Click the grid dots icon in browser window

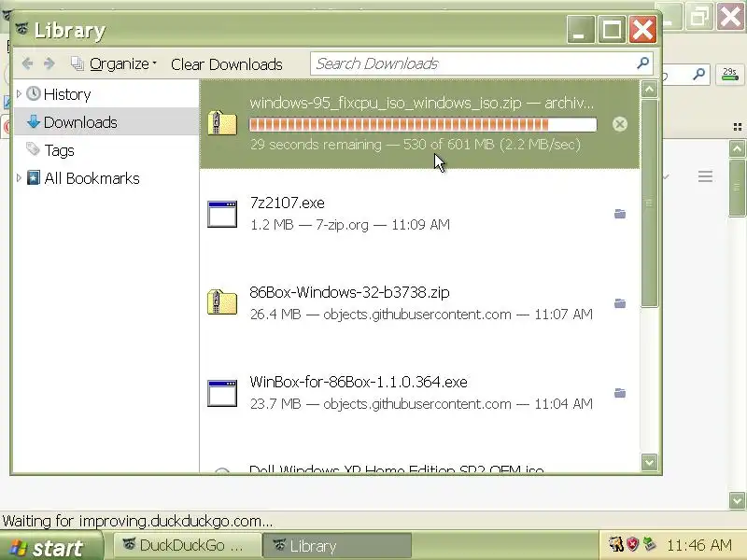738,127
